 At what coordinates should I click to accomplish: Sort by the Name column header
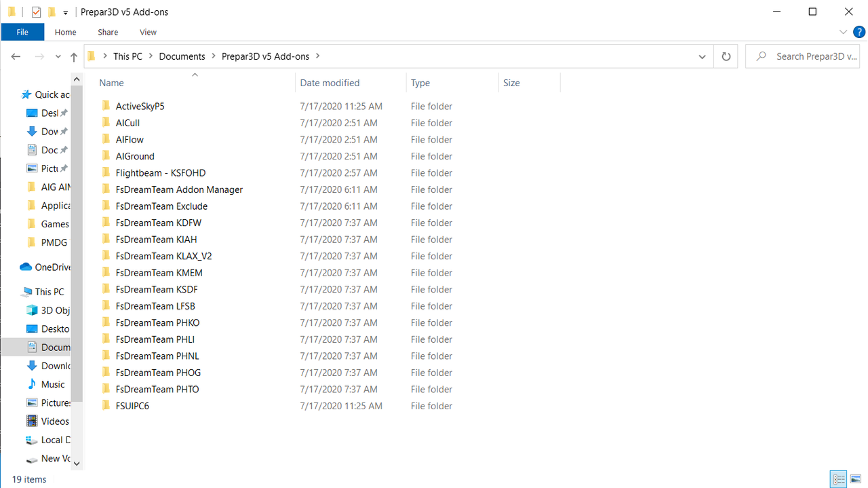coord(112,83)
